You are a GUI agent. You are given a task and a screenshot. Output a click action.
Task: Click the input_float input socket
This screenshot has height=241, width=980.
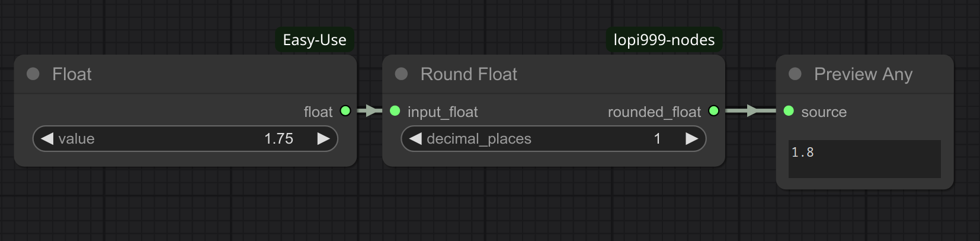[x=395, y=111]
